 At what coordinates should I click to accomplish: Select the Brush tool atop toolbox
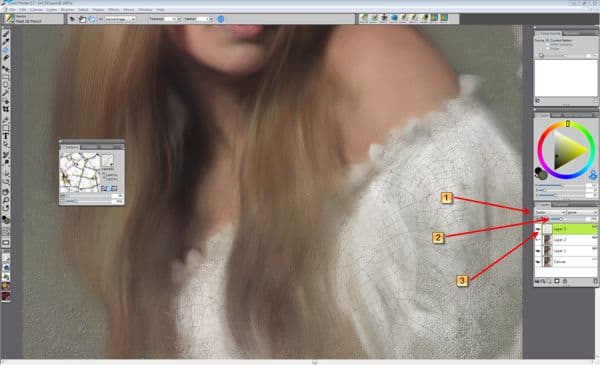click(6, 34)
